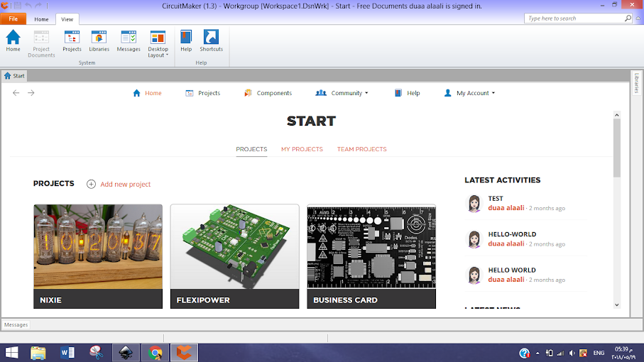644x362 pixels.
Task: Click the Redo icon in title bar
Action: [x=38, y=6]
